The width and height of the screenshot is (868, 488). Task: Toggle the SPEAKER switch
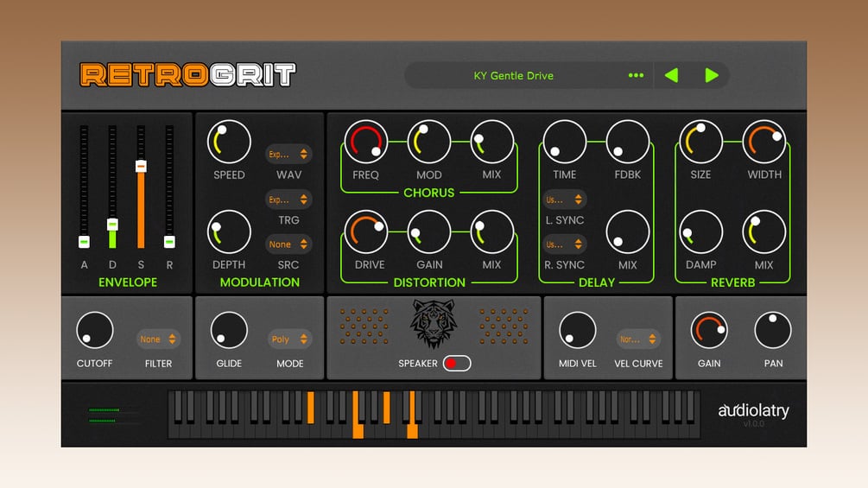click(x=457, y=364)
